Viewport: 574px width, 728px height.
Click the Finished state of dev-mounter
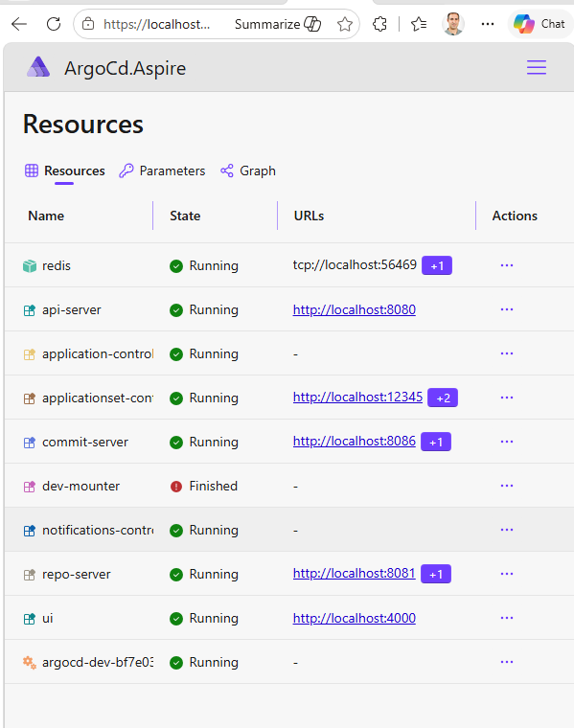tap(213, 486)
